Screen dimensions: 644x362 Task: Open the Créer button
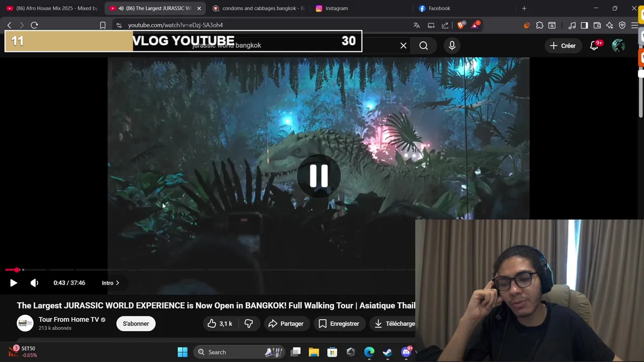click(x=562, y=46)
